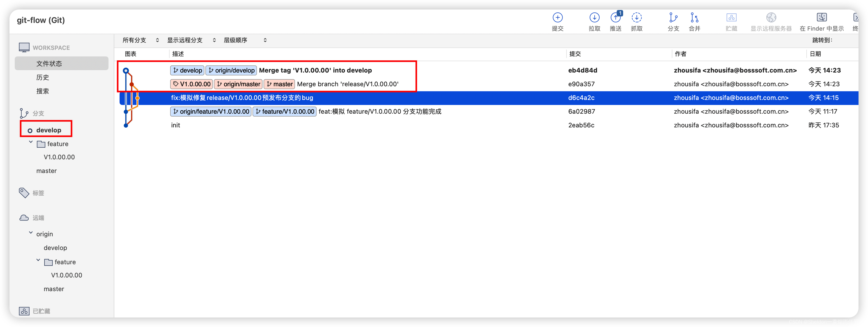Select local V1.0.00.00 feature branch in sidebar

click(59, 157)
